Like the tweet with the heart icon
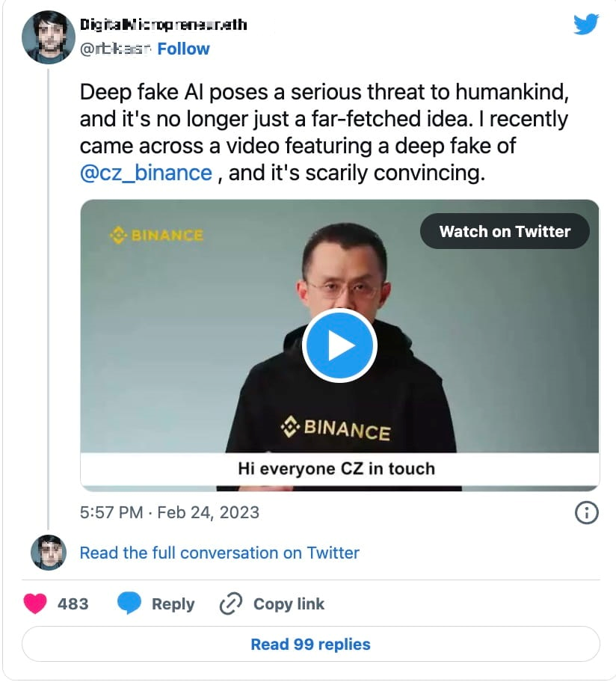Screen dimensions: 616x682 pyautogui.click(x=35, y=603)
